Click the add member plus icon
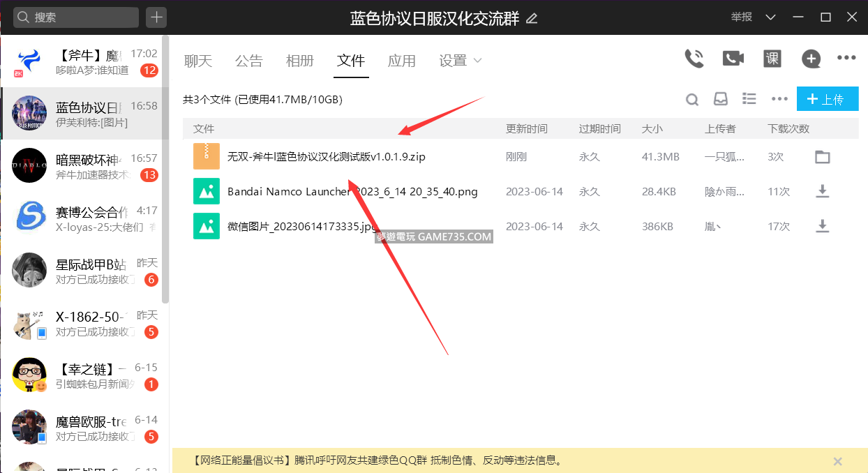This screenshot has height=473, width=868. point(811,59)
